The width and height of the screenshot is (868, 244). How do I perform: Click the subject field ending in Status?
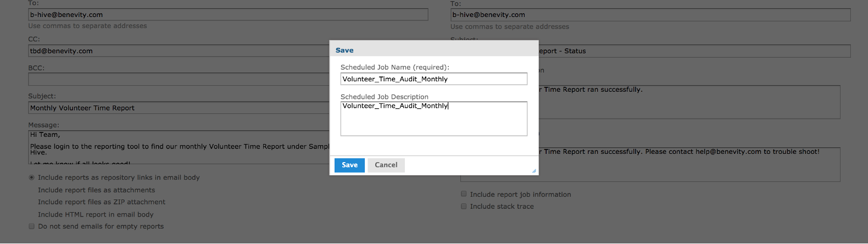click(693, 51)
